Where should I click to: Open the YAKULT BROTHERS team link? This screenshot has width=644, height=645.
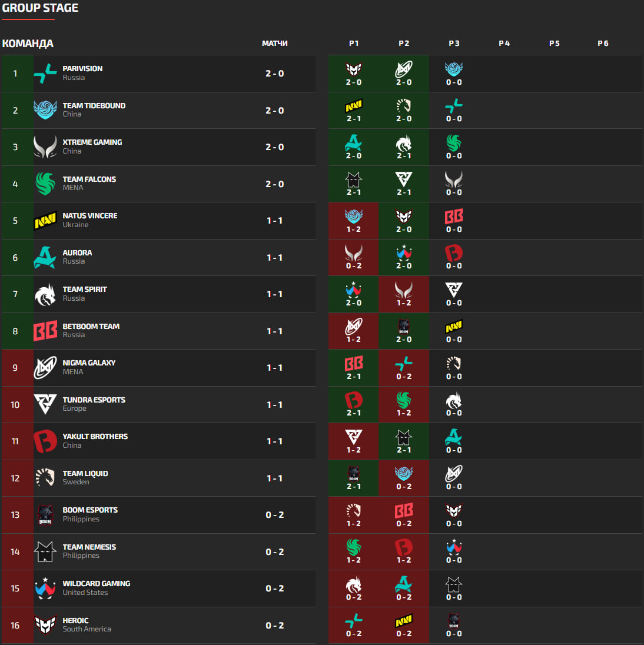coord(95,437)
